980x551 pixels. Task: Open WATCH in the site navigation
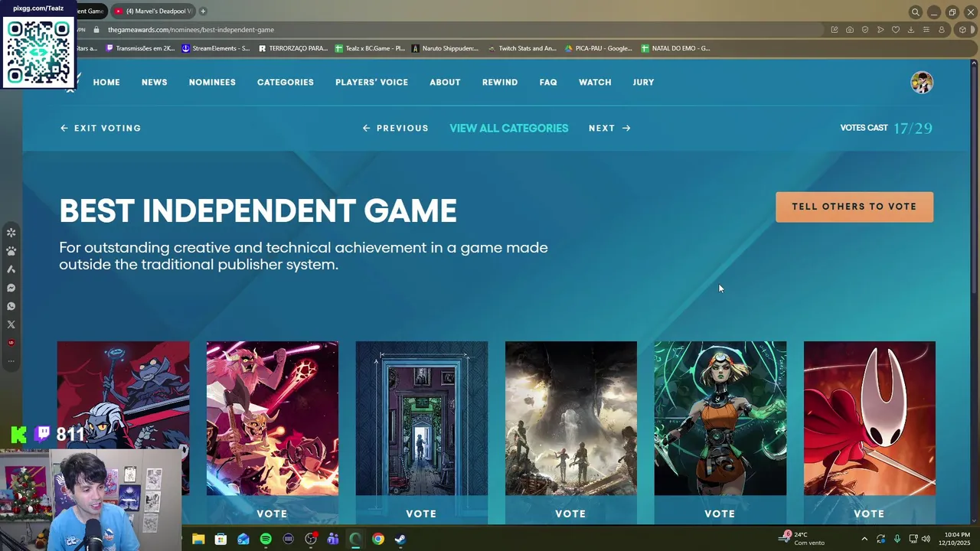(595, 82)
